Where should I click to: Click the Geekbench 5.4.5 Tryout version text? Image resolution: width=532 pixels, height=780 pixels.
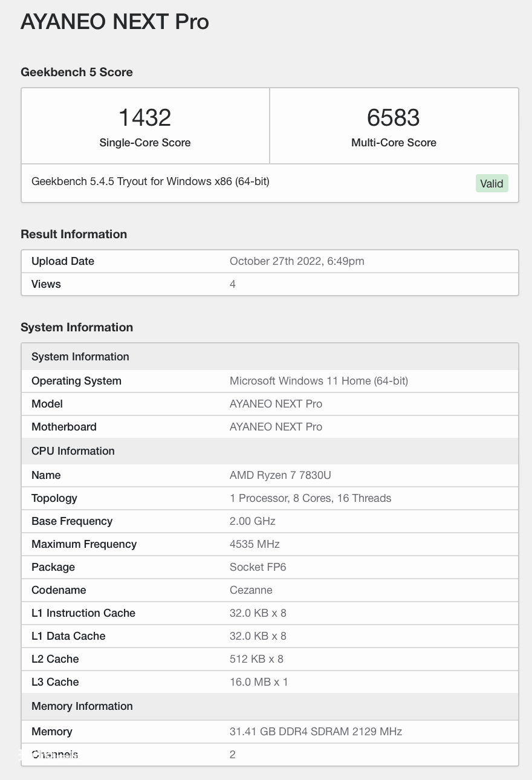click(x=151, y=181)
